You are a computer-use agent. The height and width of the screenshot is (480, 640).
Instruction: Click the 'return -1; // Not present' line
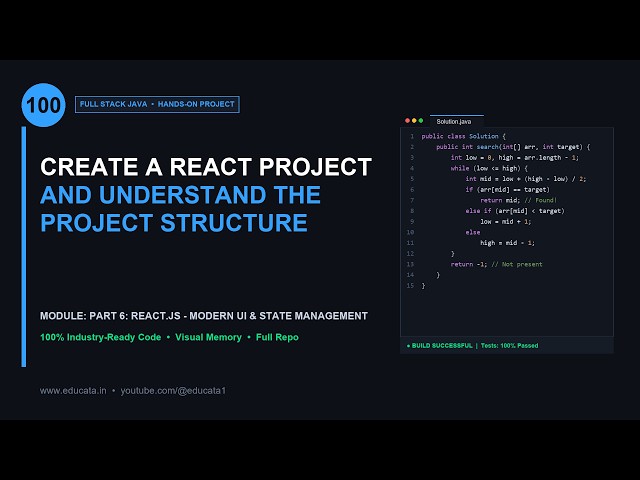click(x=496, y=264)
